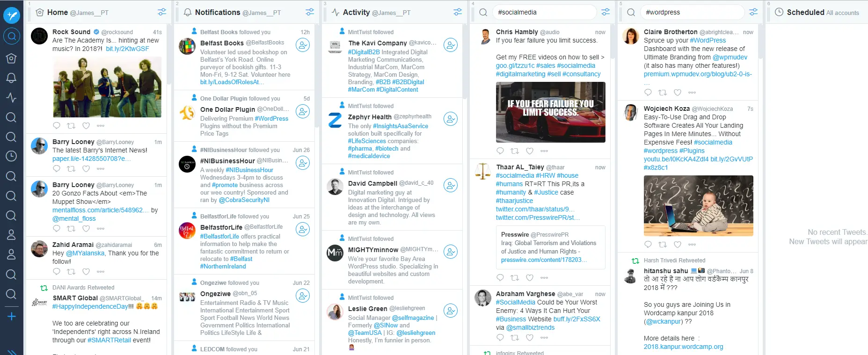Click the #socialmedia search input field

[x=545, y=12]
